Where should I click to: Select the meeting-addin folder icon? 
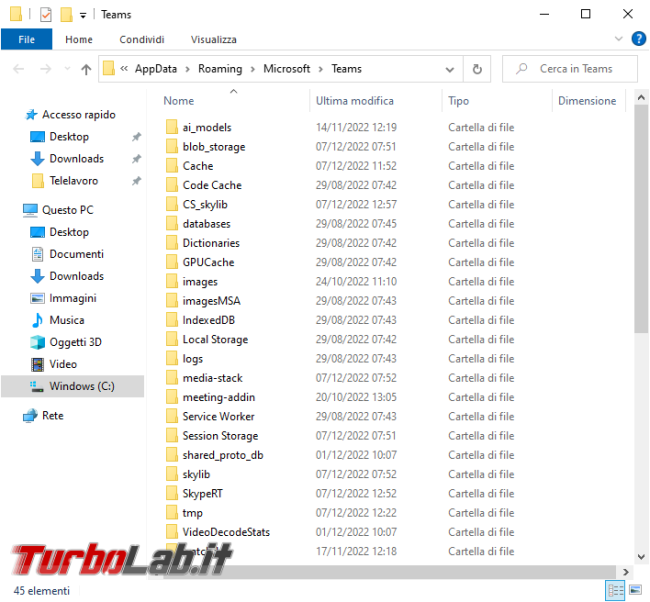click(x=172, y=397)
